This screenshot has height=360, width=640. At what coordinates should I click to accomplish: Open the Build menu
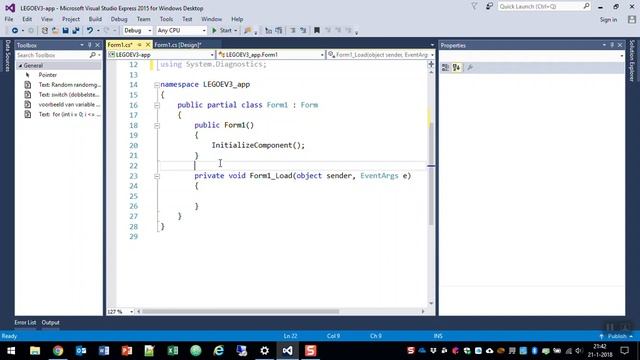click(95, 19)
